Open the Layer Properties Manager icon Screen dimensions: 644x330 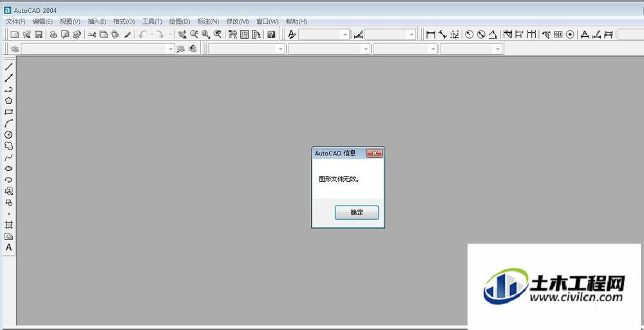point(15,50)
